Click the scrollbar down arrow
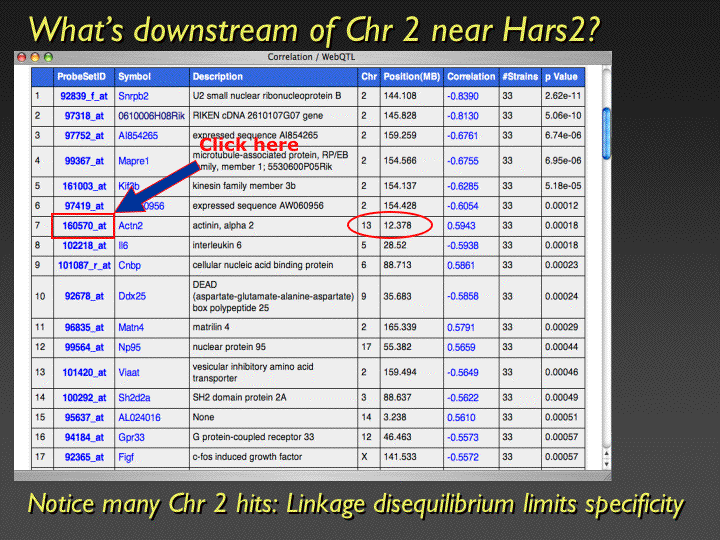The width and height of the screenshot is (720, 540). 605,463
